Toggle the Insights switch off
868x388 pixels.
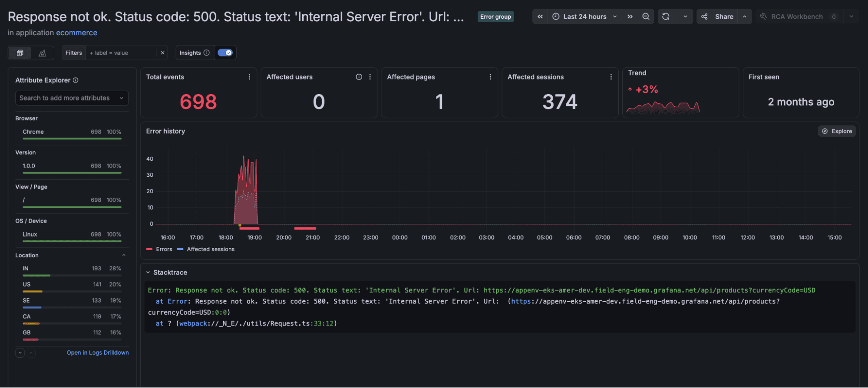[x=225, y=53]
